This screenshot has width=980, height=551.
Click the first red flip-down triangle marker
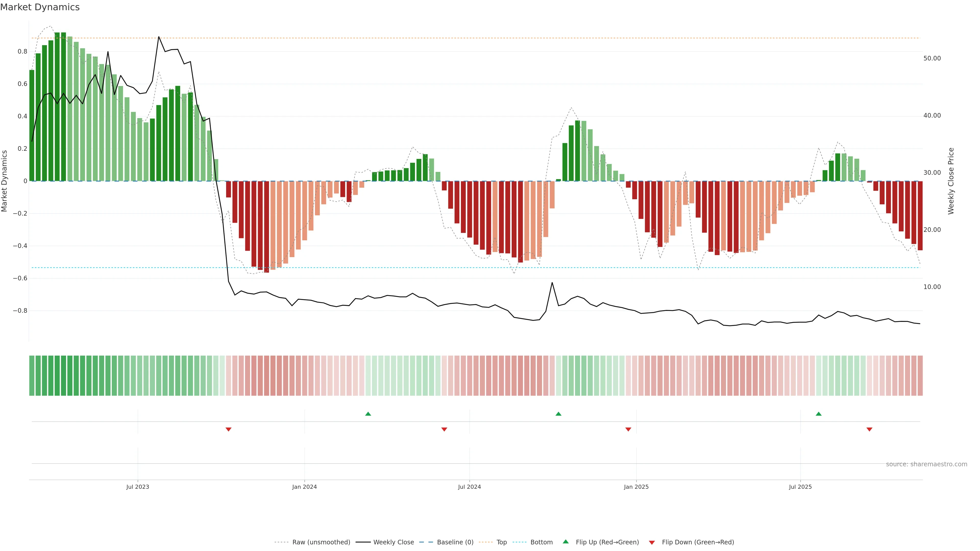tap(228, 429)
